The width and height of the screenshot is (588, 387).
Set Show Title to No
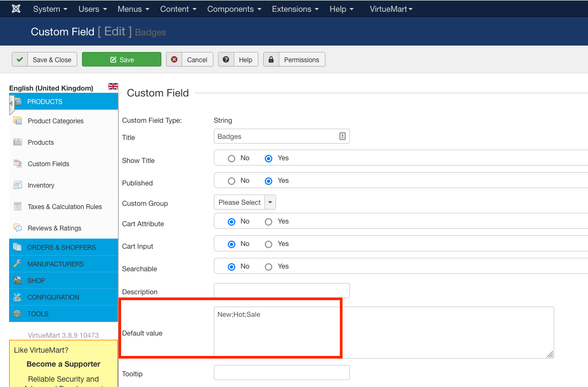click(x=232, y=159)
